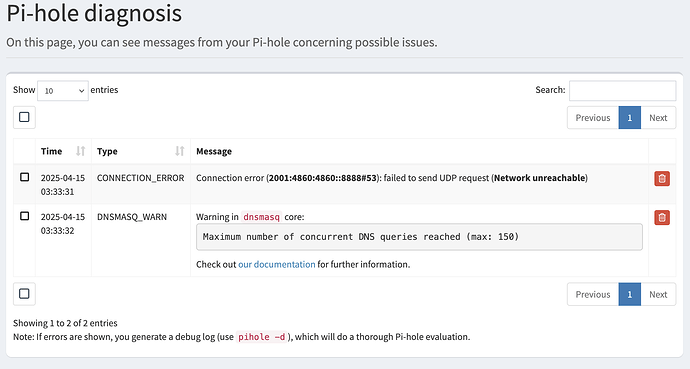Tick the checkbox for DNSMASQ_WARN row
The width and height of the screenshot is (690, 369).
[25, 216]
